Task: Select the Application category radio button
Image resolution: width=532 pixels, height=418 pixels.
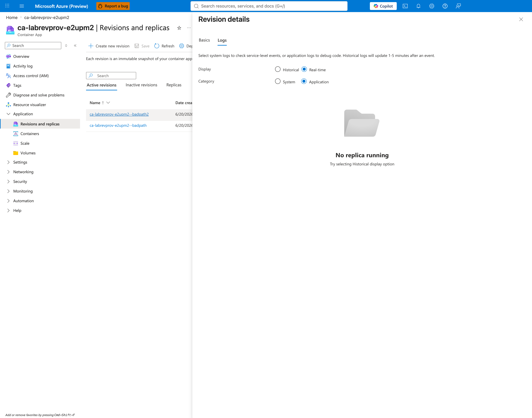Action: [304, 81]
